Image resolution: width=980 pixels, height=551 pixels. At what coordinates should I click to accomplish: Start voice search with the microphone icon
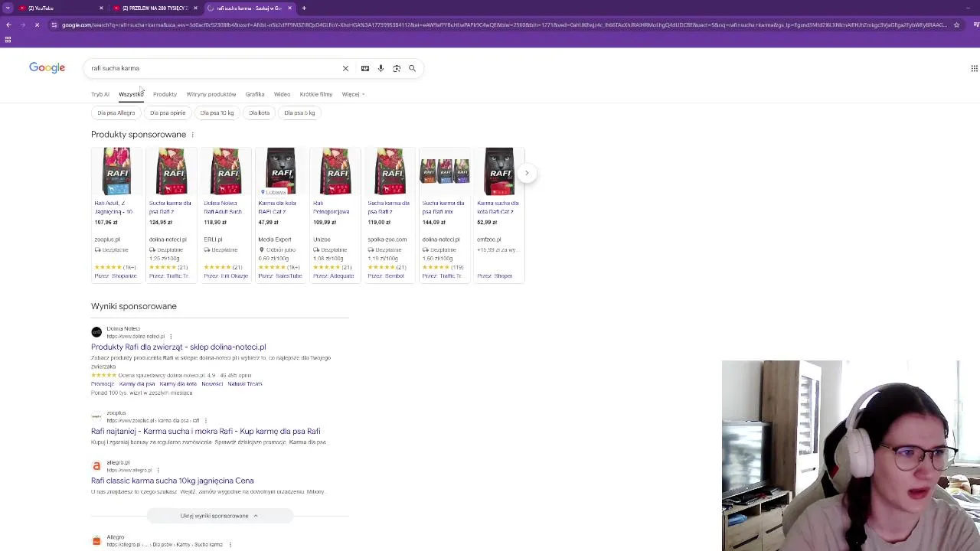click(x=381, y=68)
